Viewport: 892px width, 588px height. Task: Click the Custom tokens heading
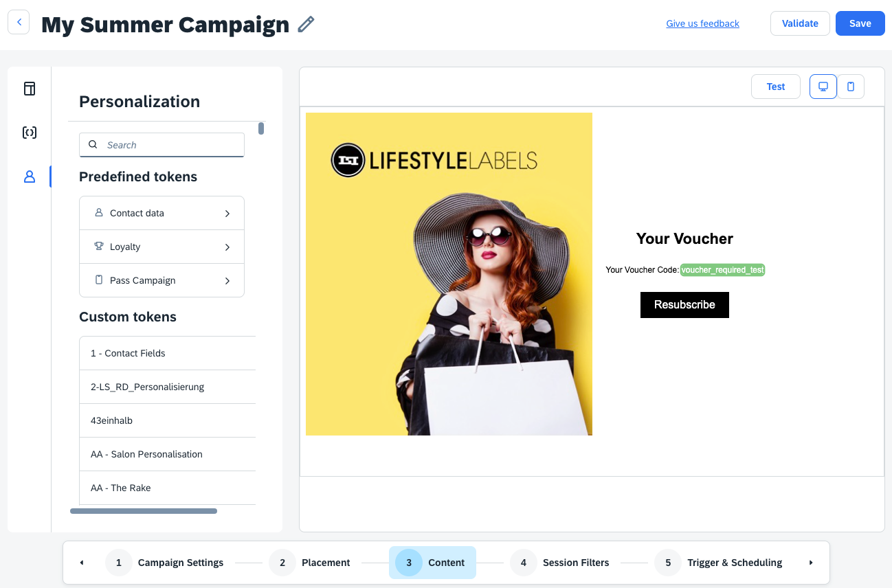click(x=128, y=317)
